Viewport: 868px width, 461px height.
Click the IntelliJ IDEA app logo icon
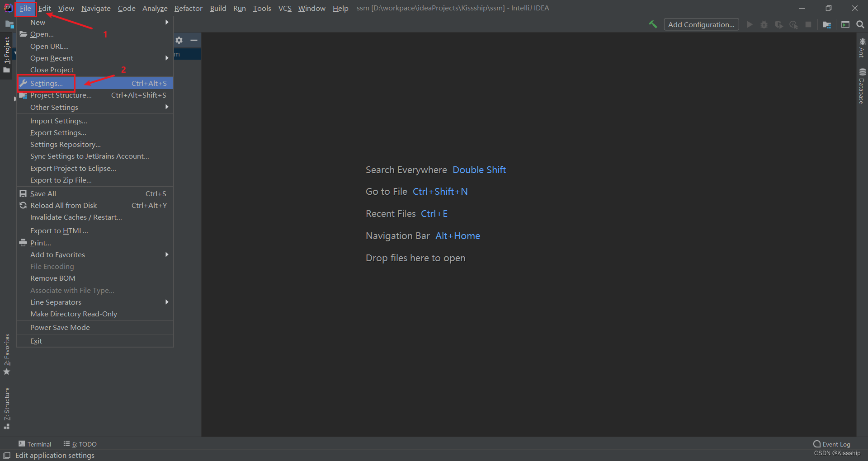pyautogui.click(x=8, y=8)
